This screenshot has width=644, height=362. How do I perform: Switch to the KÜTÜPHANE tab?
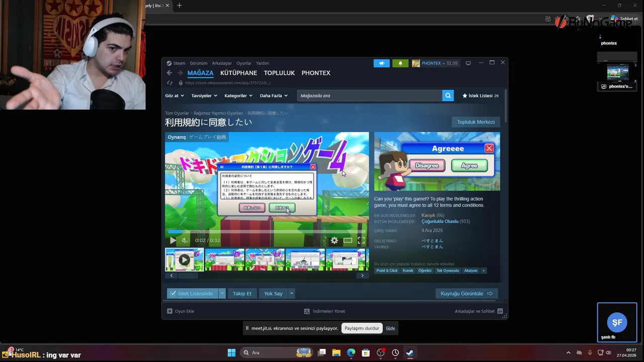[x=238, y=73]
